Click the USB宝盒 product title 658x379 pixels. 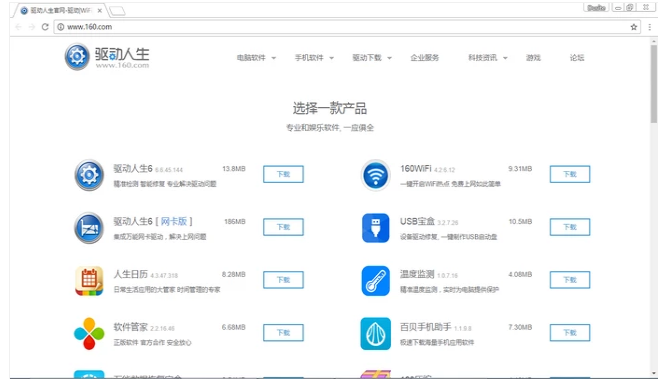[x=417, y=221]
